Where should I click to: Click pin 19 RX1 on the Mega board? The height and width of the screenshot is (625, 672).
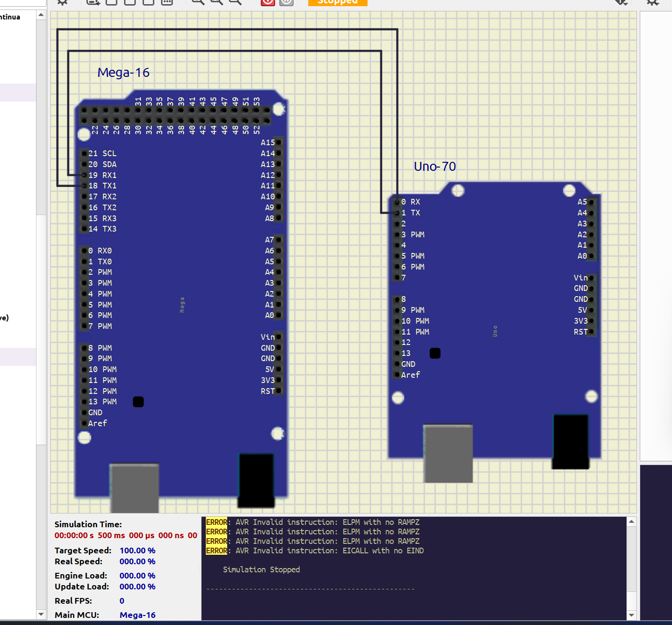click(x=84, y=175)
